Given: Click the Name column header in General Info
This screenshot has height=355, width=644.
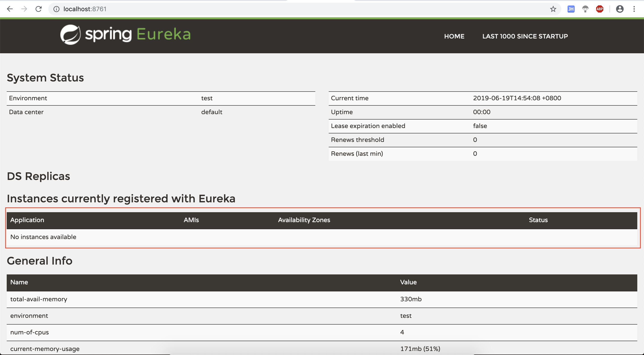Looking at the screenshot, I should point(19,282).
